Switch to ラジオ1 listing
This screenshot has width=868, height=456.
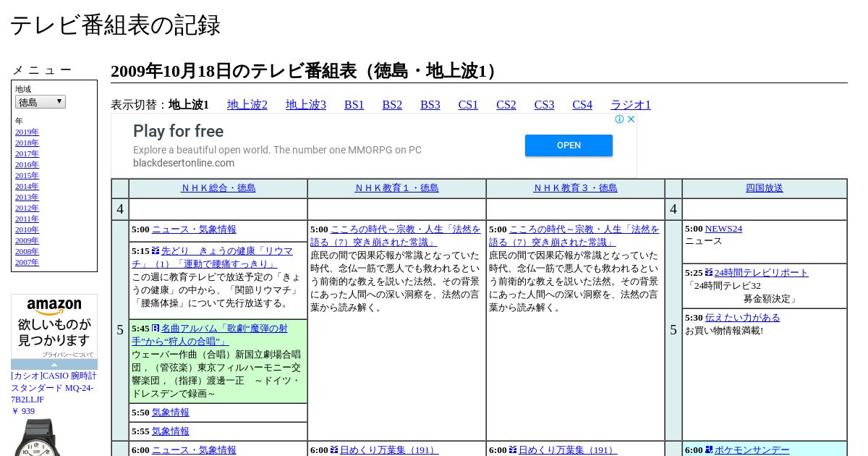(631, 105)
